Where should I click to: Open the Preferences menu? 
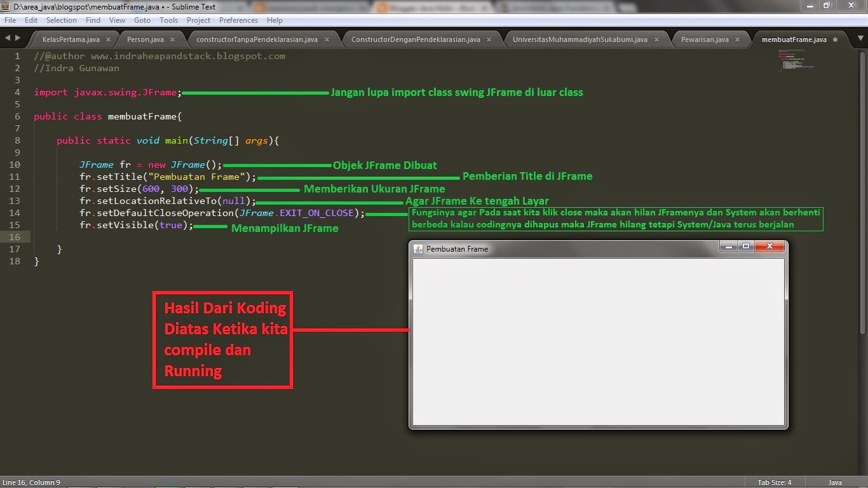coord(239,20)
